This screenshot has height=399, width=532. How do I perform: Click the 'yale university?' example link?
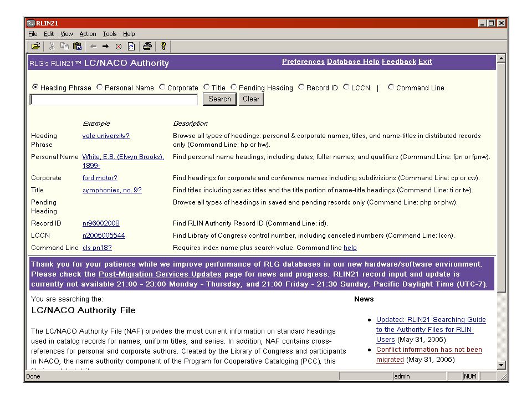click(x=106, y=136)
